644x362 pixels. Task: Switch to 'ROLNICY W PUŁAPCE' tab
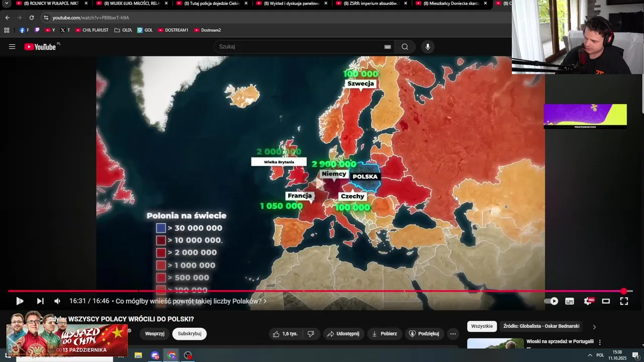coord(52,4)
